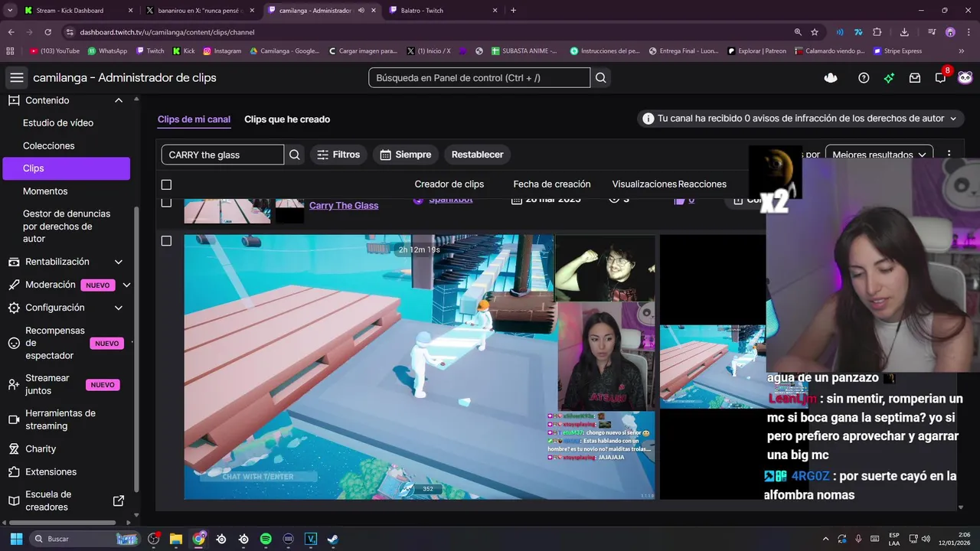Open the Instagram bookmark
This screenshot has height=551, width=980.
(222, 51)
